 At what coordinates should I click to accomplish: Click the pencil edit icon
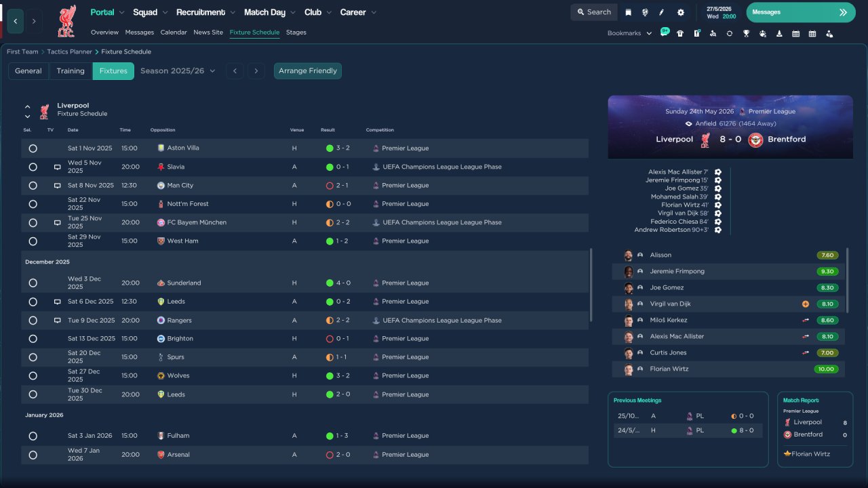coord(662,12)
